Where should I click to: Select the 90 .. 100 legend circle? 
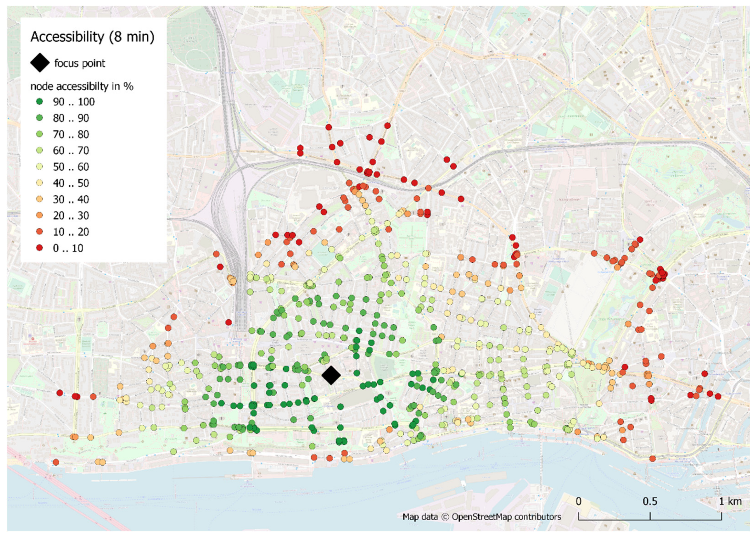point(40,102)
